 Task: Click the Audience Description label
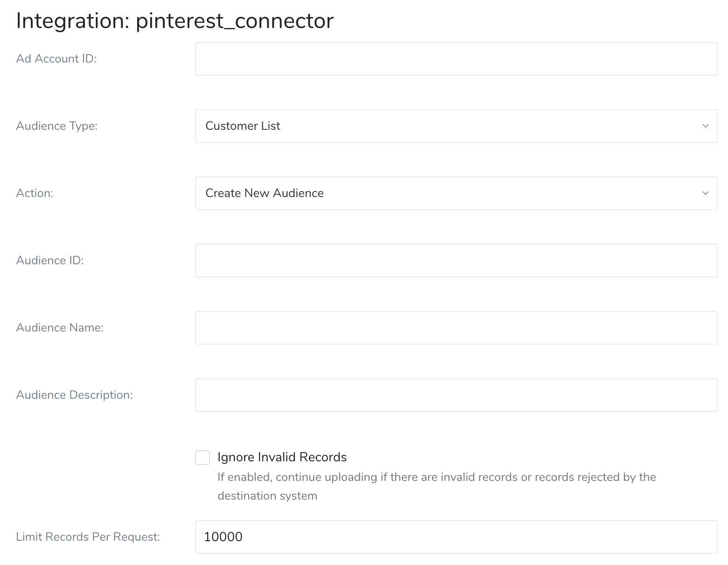(x=74, y=395)
